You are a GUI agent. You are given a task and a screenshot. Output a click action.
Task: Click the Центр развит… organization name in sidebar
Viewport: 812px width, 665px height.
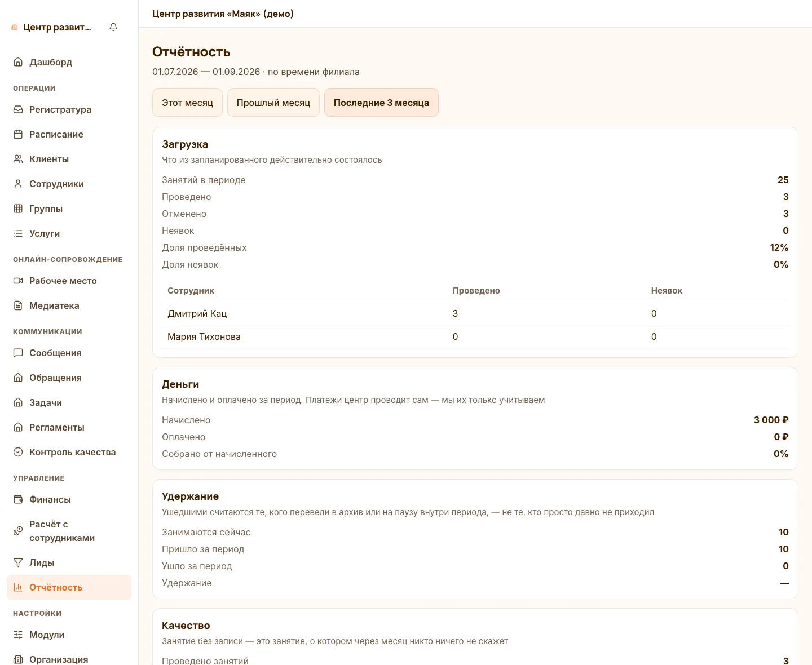coord(57,27)
